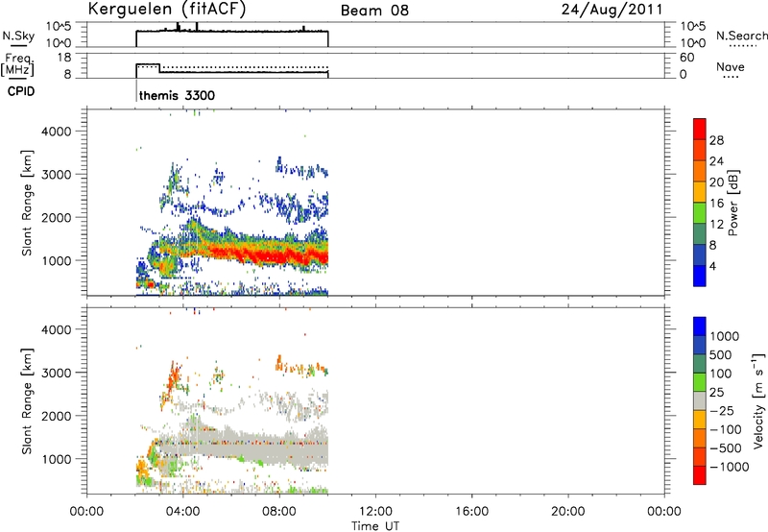Click the '28' value on Power colorbar
This screenshot has width=768, height=532.
pyautogui.click(x=716, y=140)
